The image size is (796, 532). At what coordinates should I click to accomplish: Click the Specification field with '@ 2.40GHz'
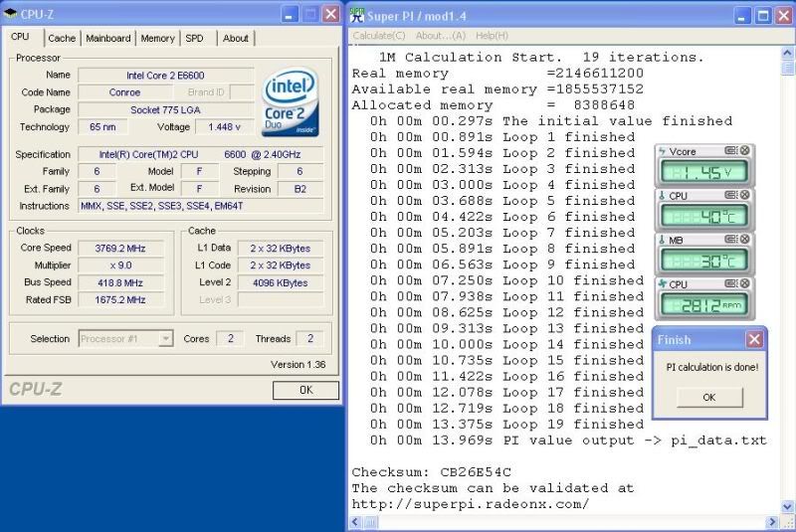(x=201, y=154)
